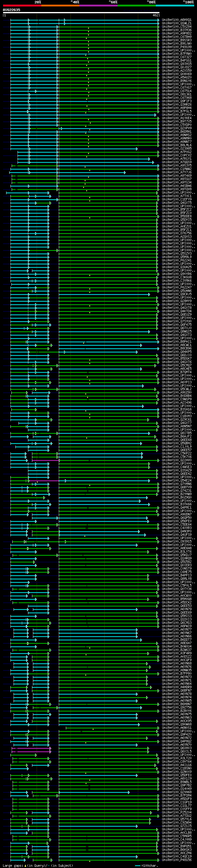The image size is (197, 868).
Task: Select hit UniRef100_A9P8D2
Action: pyautogui.click(x=177, y=33)
